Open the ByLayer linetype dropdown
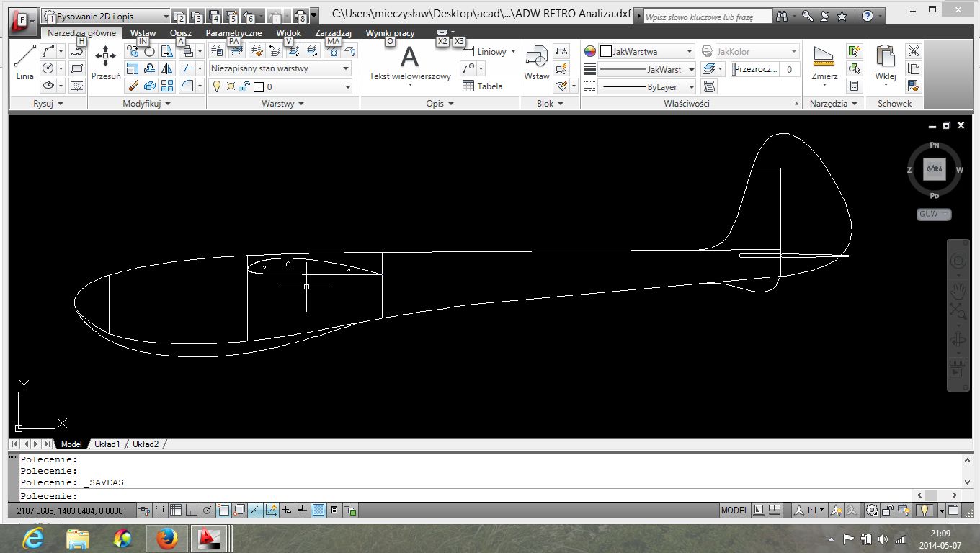 pyautogui.click(x=647, y=87)
